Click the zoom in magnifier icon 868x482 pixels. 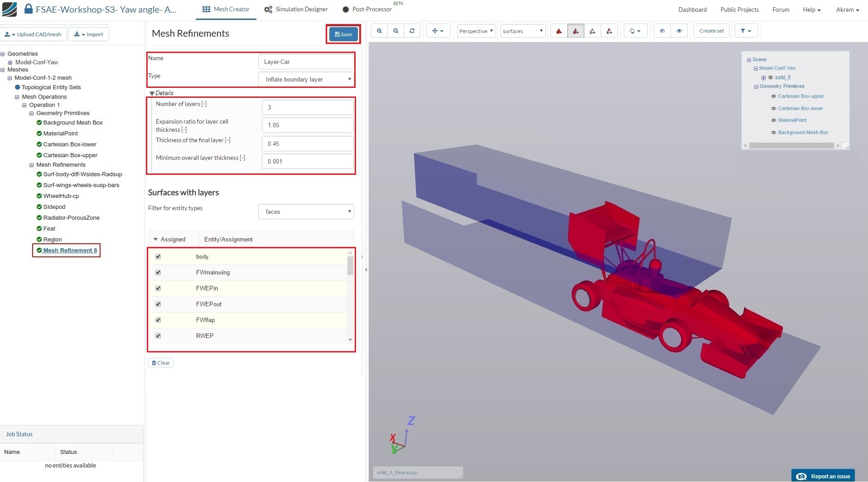click(x=379, y=31)
